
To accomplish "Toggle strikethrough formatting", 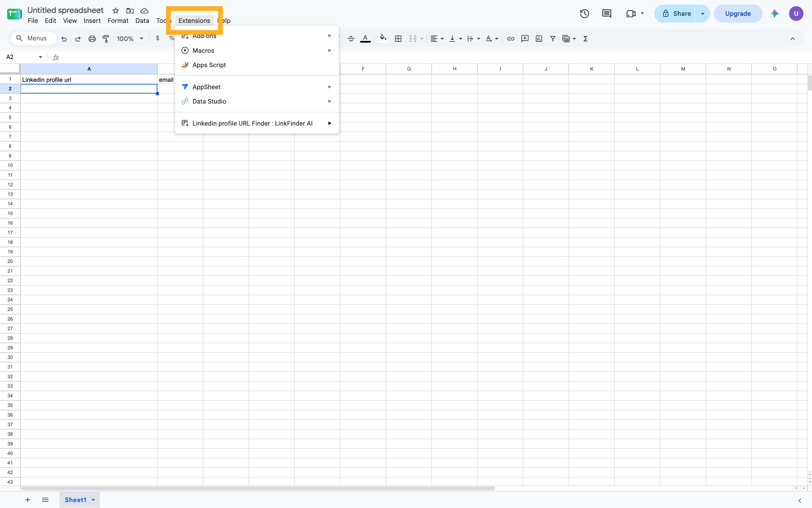I will (351, 39).
